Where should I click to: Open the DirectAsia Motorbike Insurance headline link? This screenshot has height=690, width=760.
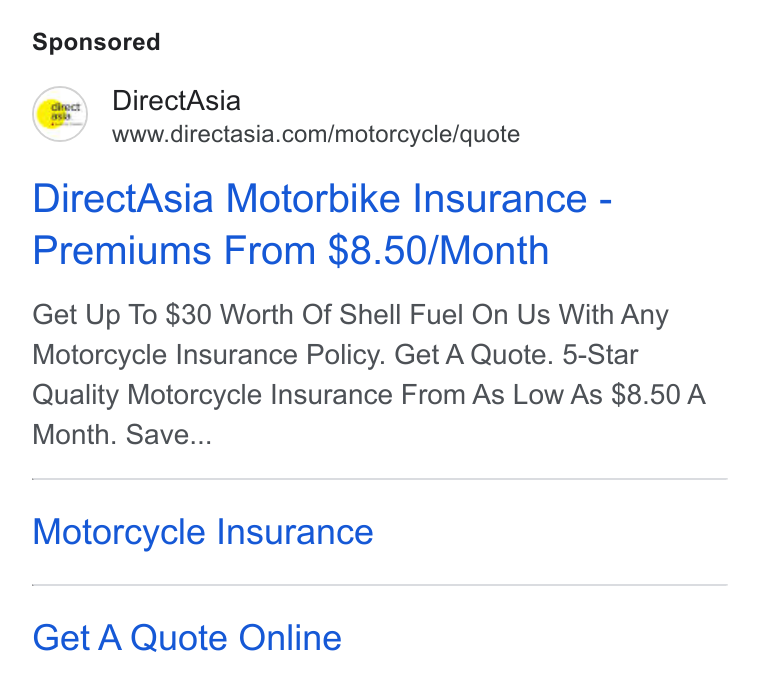(x=322, y=224)
